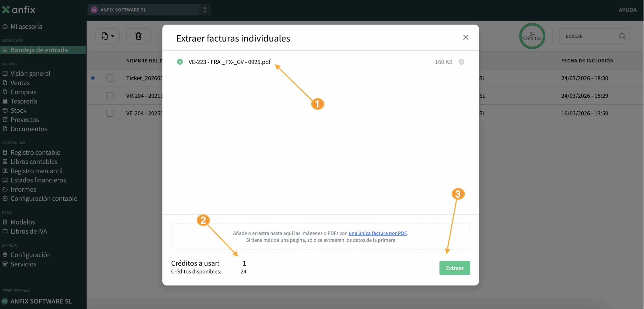This screenshot has height=309, width=644.
Task: Go to Registro contable section
Action: (35, 152)
